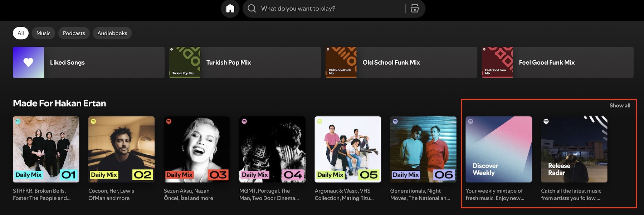Select the All filter chip
The width and height of the screenshot is (644, 215).
21,33
